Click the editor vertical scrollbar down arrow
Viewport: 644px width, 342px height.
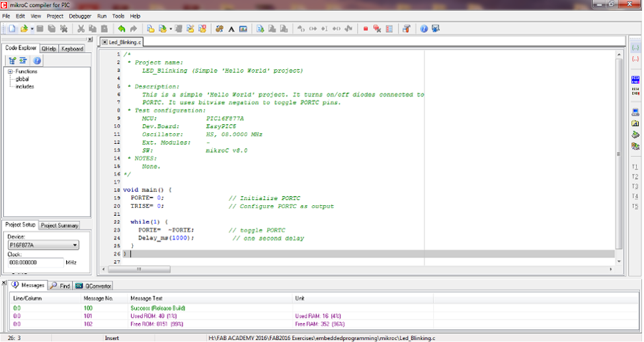click(x=618, y=261)
